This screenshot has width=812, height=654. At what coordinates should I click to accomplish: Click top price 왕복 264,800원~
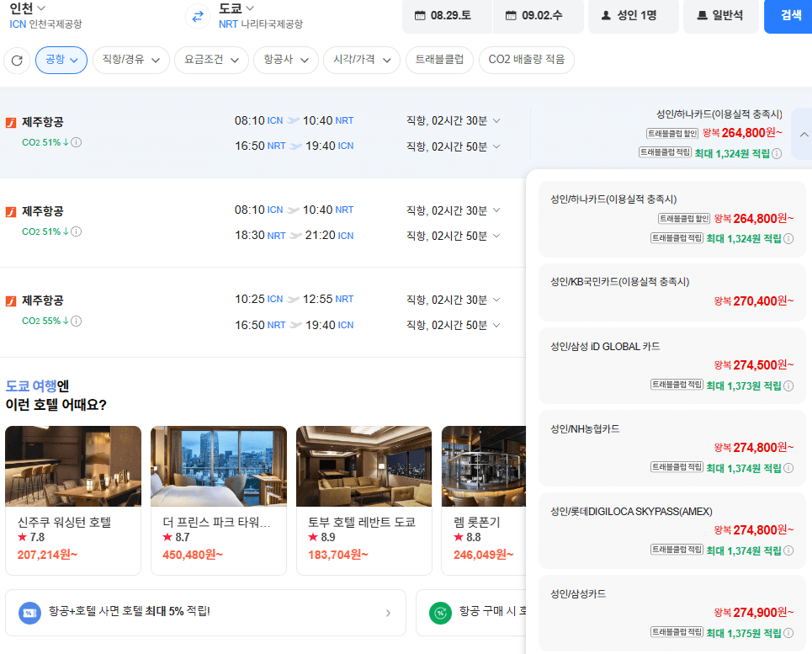pyautogui.click(x=742, y=133)
